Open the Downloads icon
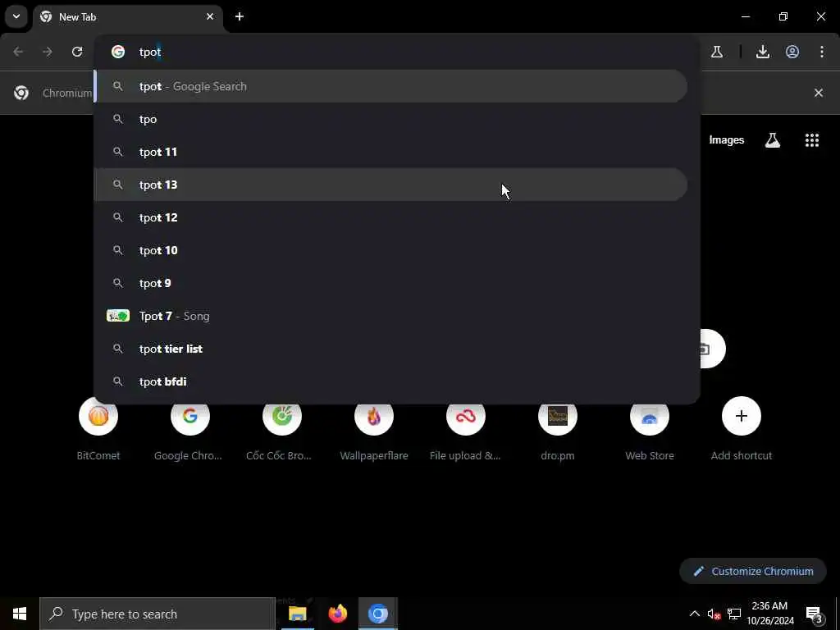Image resolution: width=840 pixels, height=630 pixels. point(763,52)
